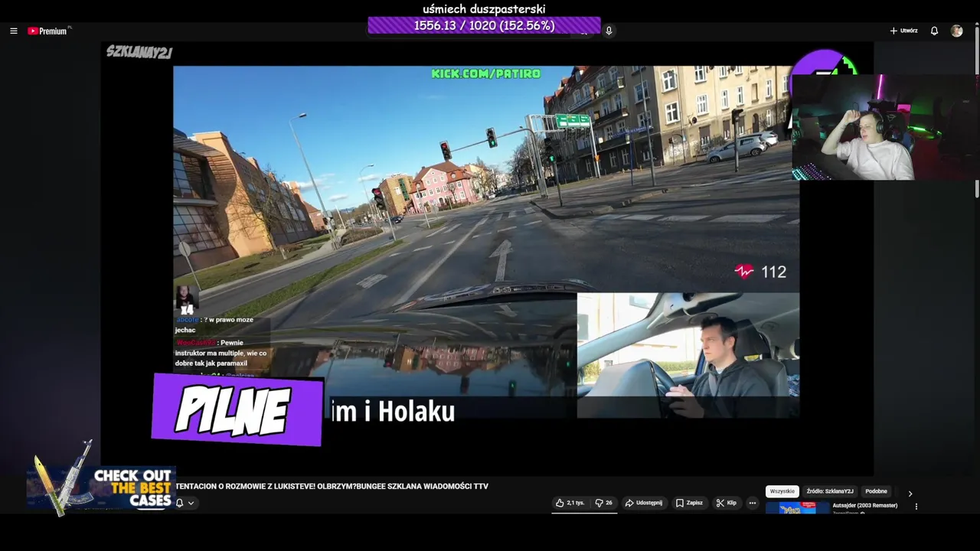The image size is (980, 551).
Task: Go to YouTube Premium home logo
Action: [48, 31]
